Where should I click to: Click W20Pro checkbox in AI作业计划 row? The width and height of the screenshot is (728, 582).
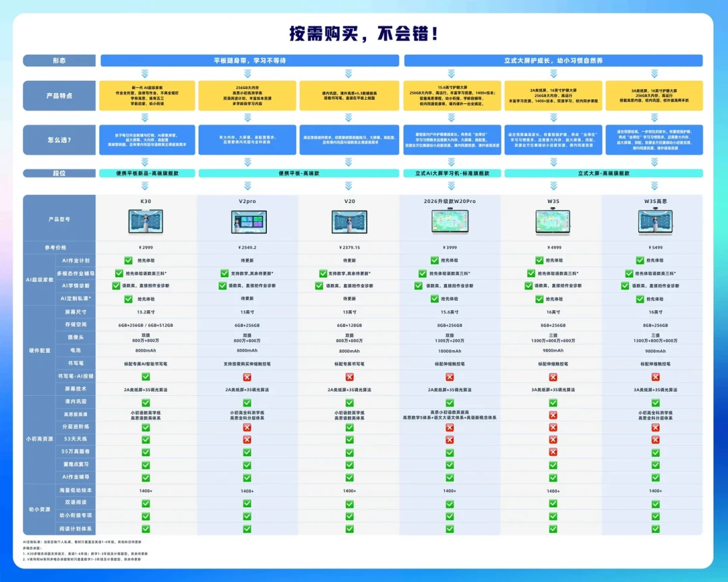point(434,260)
